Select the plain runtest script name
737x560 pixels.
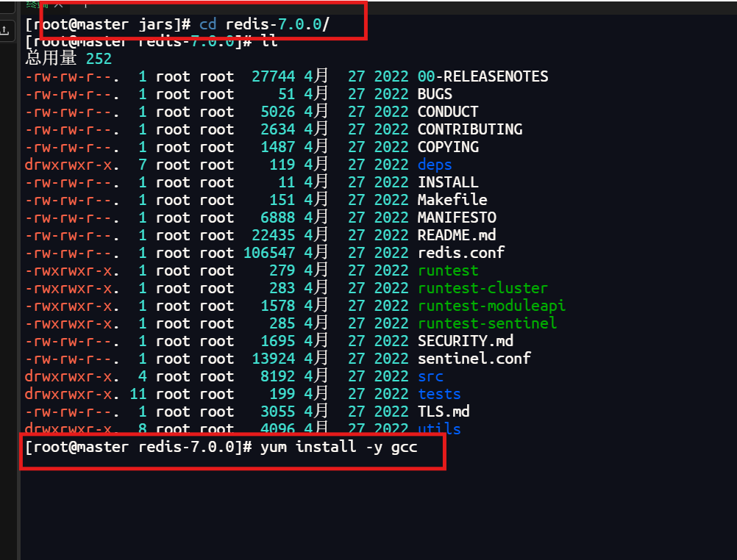pos(448,270)
